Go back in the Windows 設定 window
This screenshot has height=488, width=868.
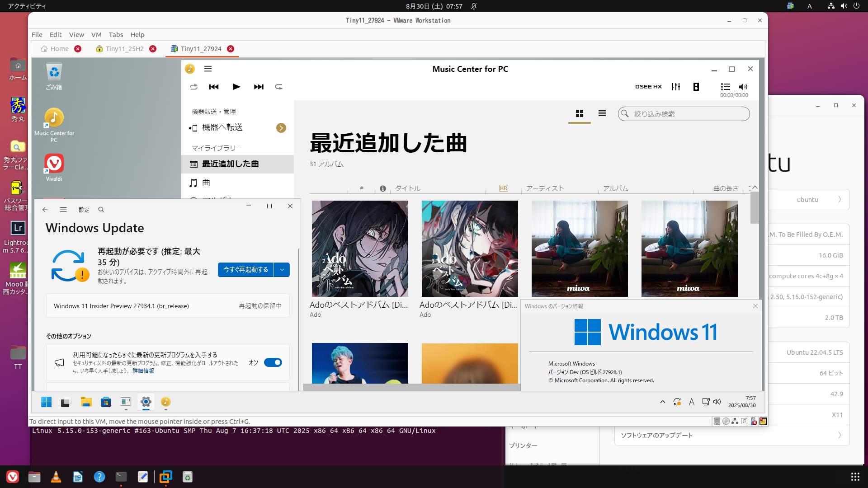pyautogui.click(x=45, y=210)
